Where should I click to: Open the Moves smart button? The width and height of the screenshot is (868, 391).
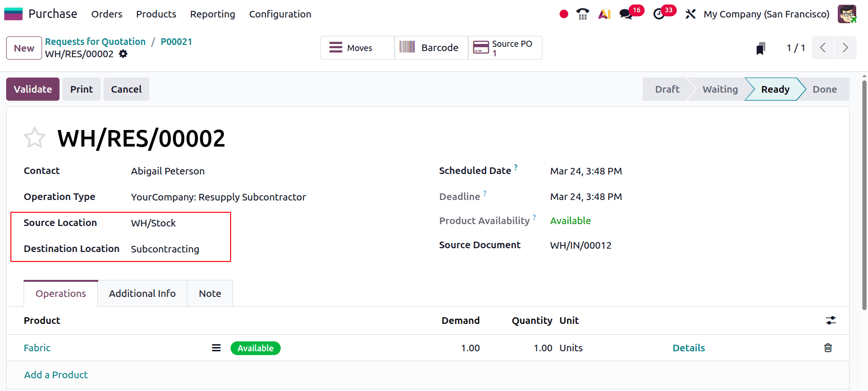coord(357,48)
